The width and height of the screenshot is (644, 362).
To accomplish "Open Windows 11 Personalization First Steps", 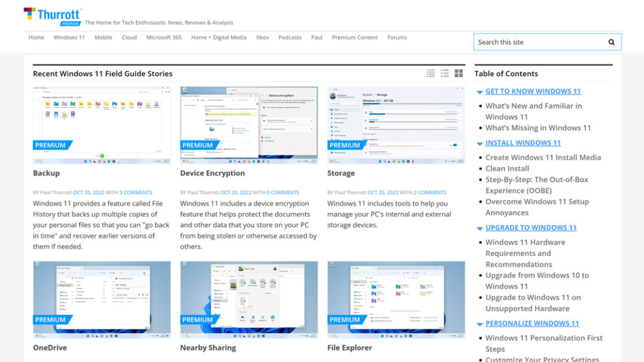I will (544, 343).
